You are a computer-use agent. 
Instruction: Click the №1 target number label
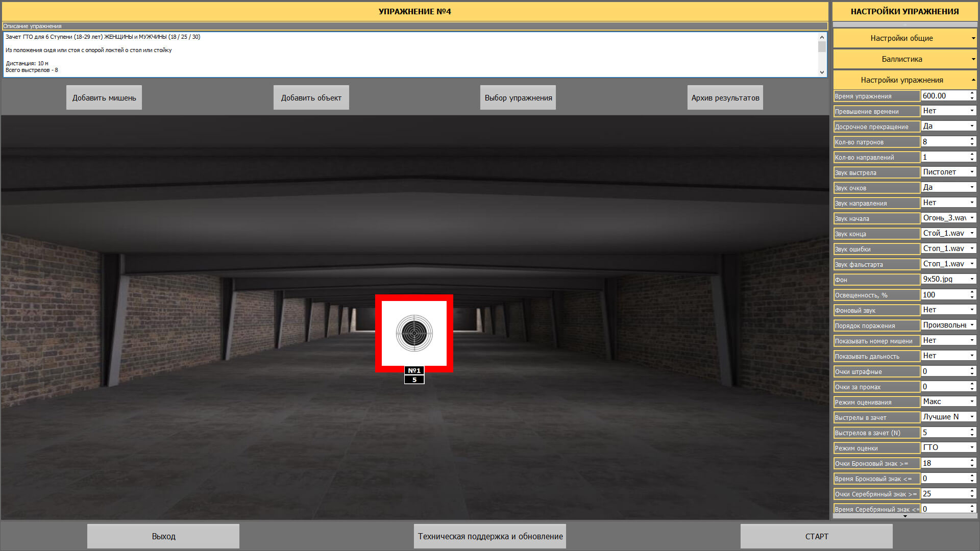(x=414, y=371)
